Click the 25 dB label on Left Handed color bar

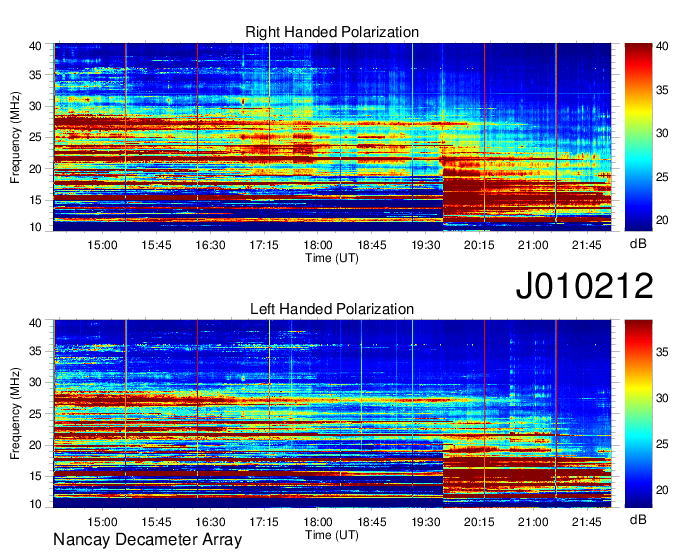click(x=662, y=444)
